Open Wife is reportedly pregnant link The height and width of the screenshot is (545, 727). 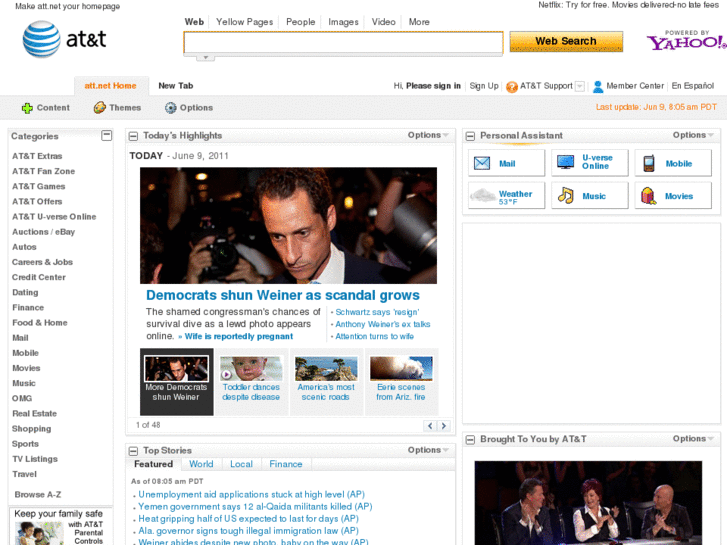pos(239,337)
